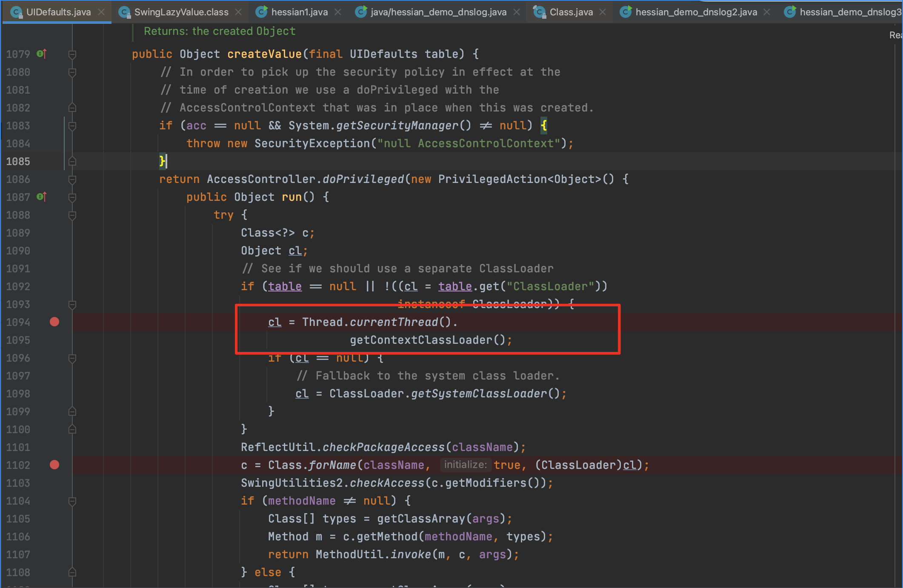Remove the breakpoint at line 1094

pos(54,322)
